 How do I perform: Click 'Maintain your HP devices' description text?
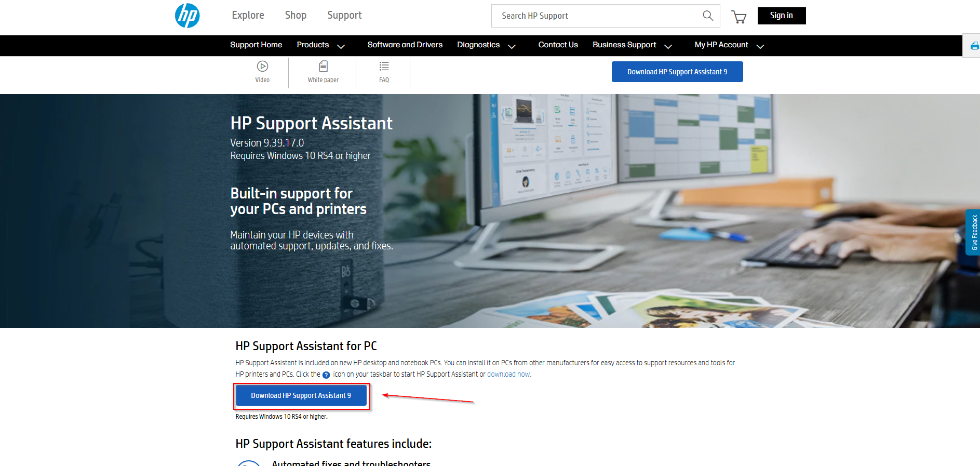[x=312, y=241]
